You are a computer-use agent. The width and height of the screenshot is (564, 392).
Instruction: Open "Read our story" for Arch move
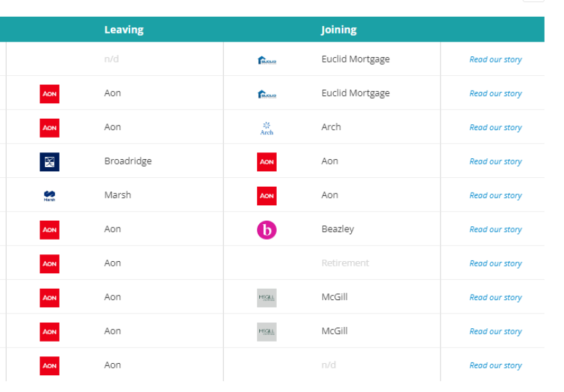496,128
